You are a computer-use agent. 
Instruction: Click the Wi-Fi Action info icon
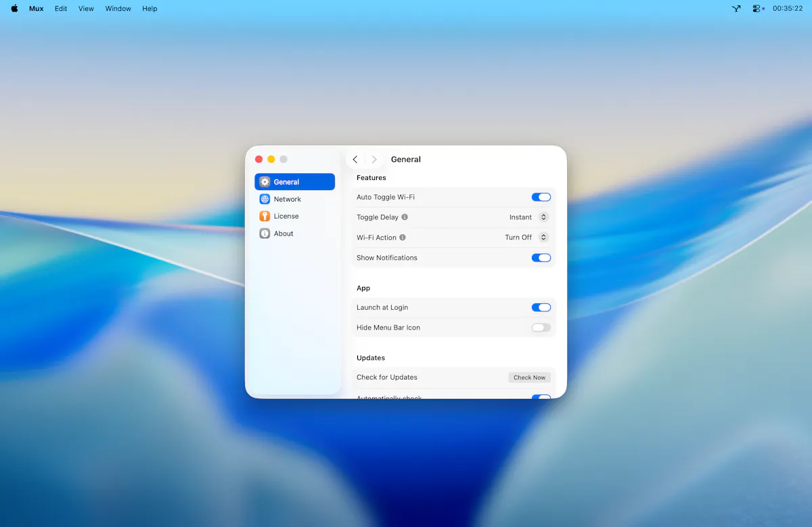pyautogui.click(x=403, y=237)
